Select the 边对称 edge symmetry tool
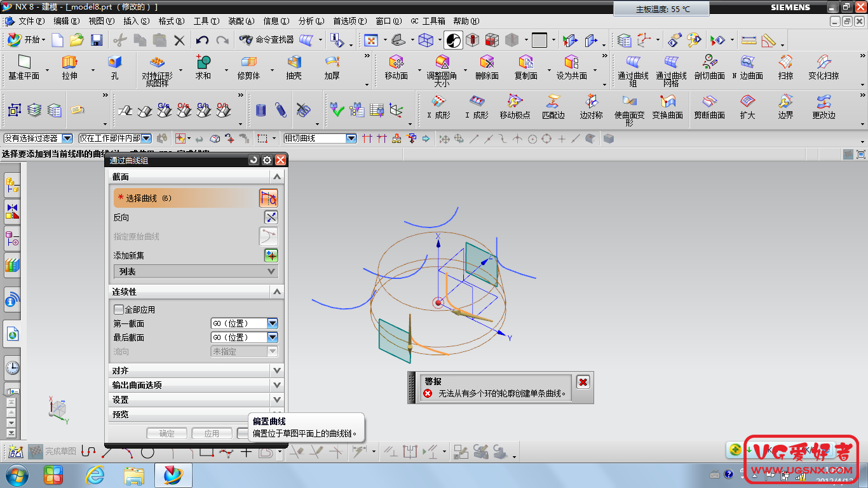 592,107
